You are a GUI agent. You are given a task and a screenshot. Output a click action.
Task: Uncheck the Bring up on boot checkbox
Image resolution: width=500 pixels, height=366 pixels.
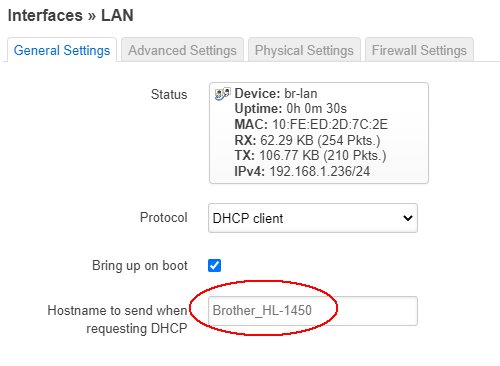coord(214,266)
